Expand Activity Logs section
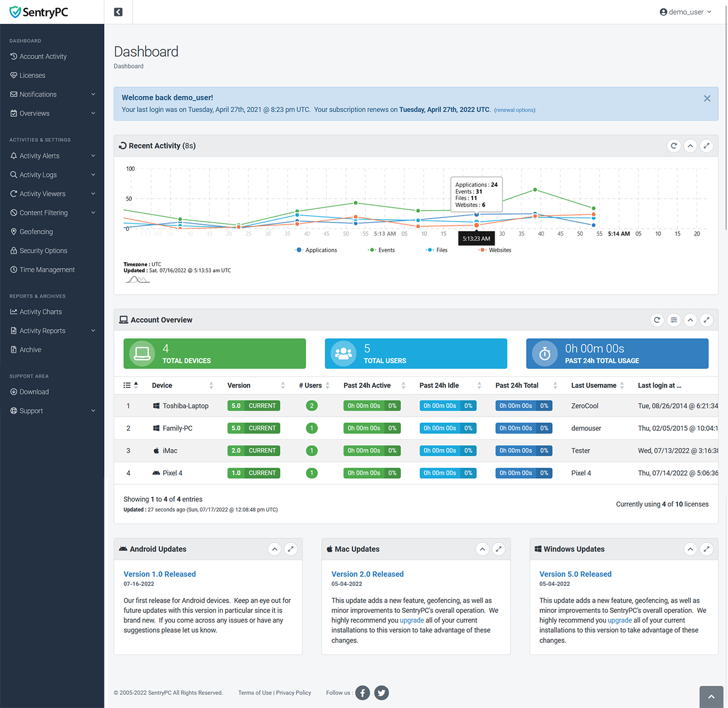The width and height of the screenshot is (728, 708). click(x=52, y=175)
